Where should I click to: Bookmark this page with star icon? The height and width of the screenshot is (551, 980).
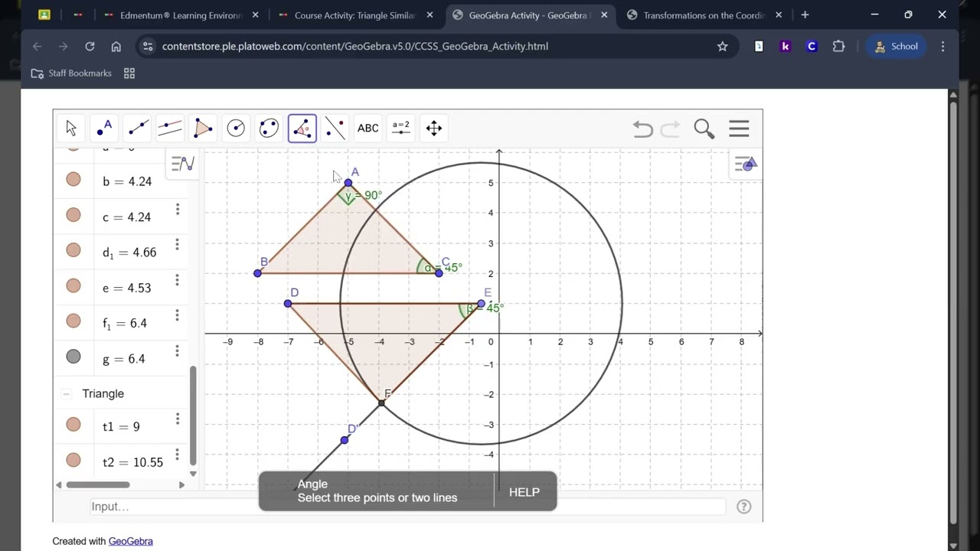tap(722, 46)
